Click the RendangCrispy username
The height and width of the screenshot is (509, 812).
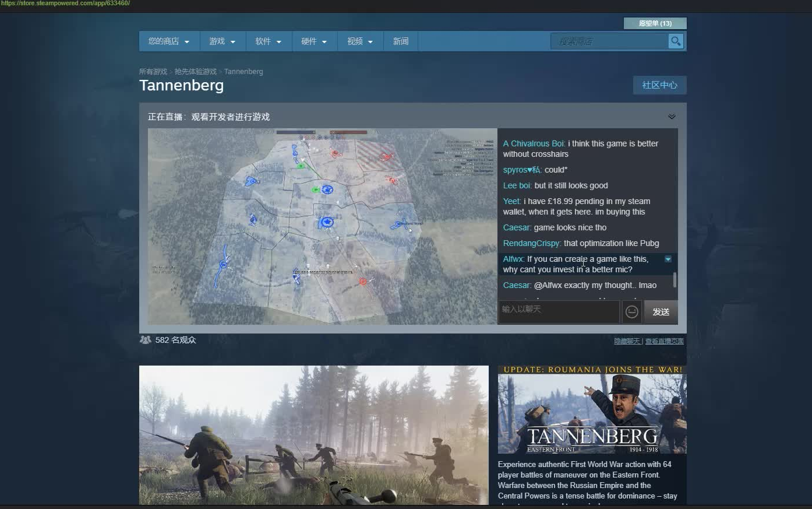click(x=532, y=243)
